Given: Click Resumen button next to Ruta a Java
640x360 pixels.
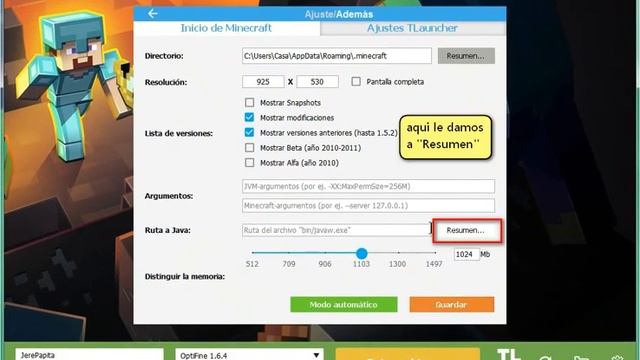Looking at the screenshot, I should [467, 231].
